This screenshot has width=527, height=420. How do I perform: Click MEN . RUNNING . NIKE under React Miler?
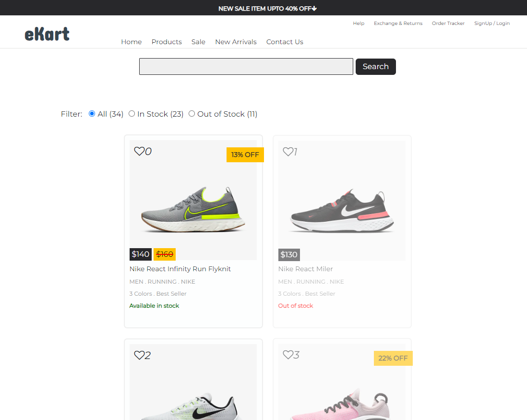click(x=311, y=282)
